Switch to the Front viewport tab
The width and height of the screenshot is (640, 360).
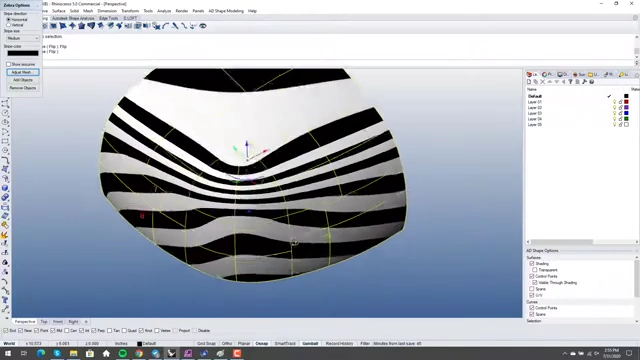tap(58, 322)
